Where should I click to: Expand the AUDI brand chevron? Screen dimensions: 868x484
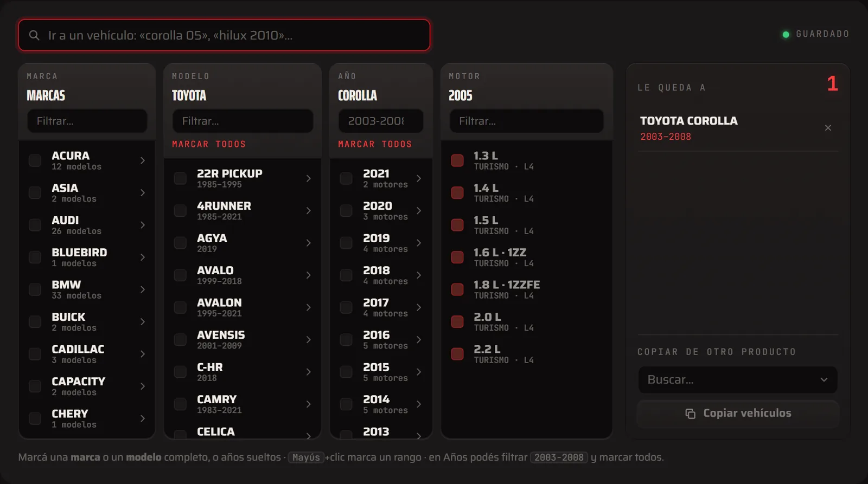point(143,225)
